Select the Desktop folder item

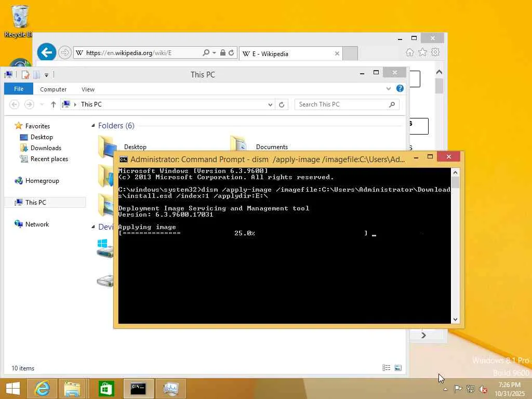tap(122, 147)
